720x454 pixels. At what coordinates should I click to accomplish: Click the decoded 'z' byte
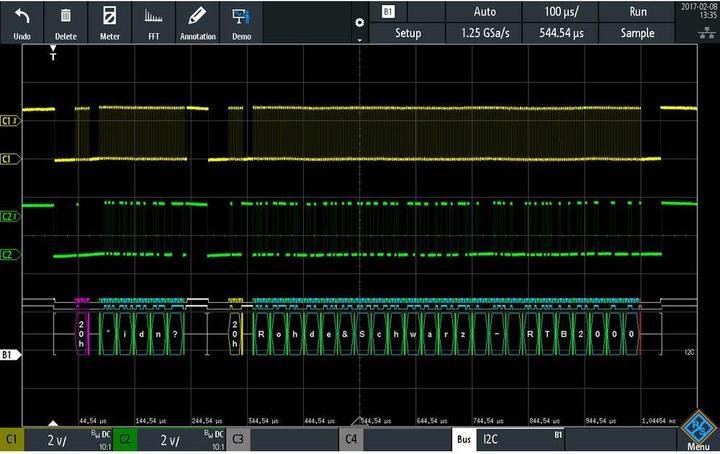click(462, 334)
